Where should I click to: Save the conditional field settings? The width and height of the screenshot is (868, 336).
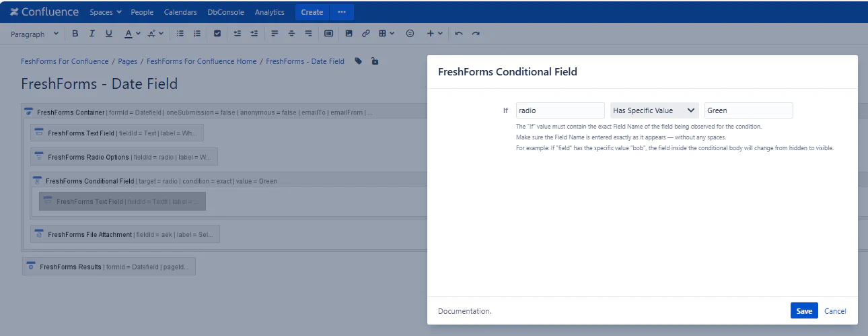(x=804, y=311)
